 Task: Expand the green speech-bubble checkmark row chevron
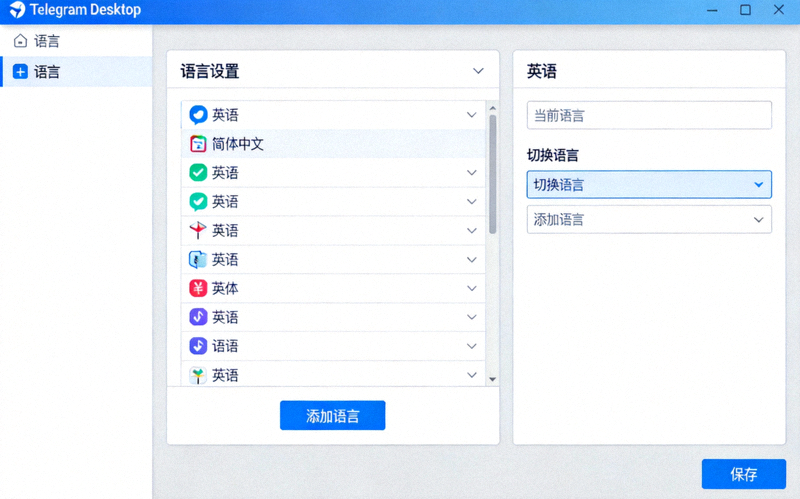click(471, 202)
